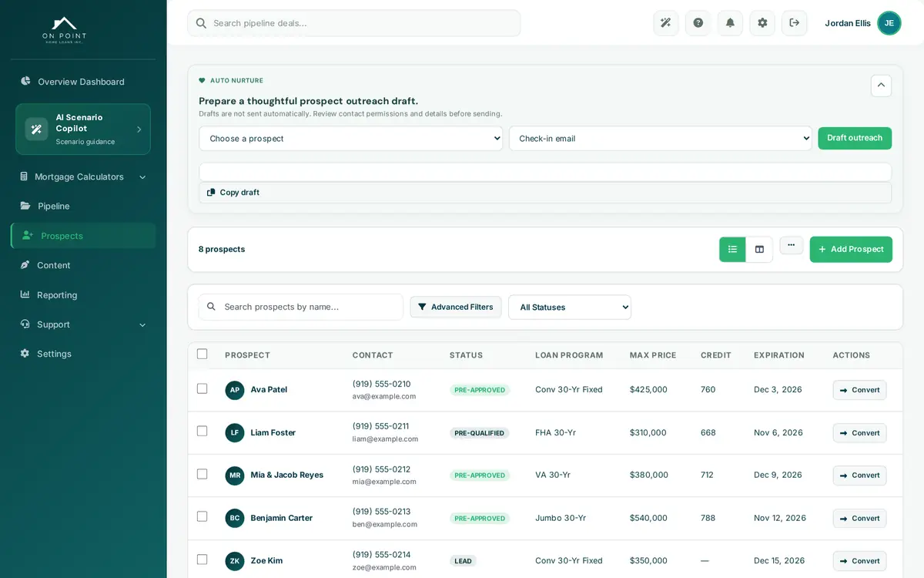This screenshot has width=924, height=578.
Task: Click Add Prospect
Action: 851,250
